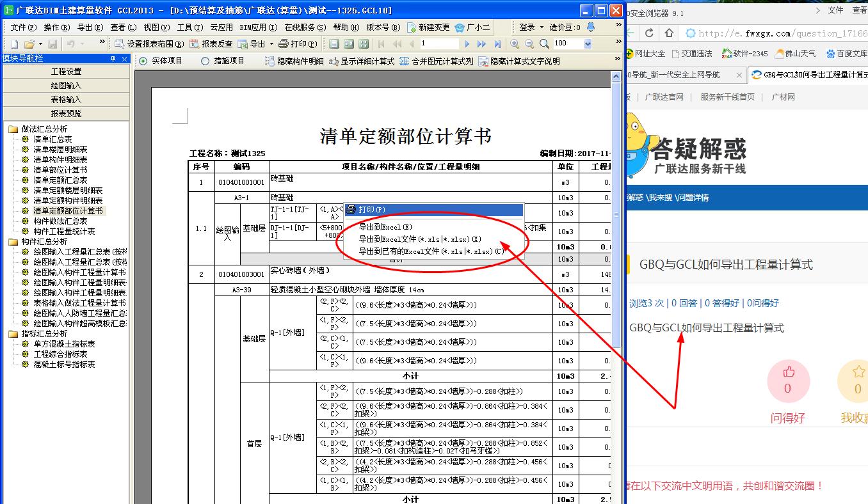Open the 软件-2345 bookmark
This screenshot has height=504, width=868.
pos(744,54)
